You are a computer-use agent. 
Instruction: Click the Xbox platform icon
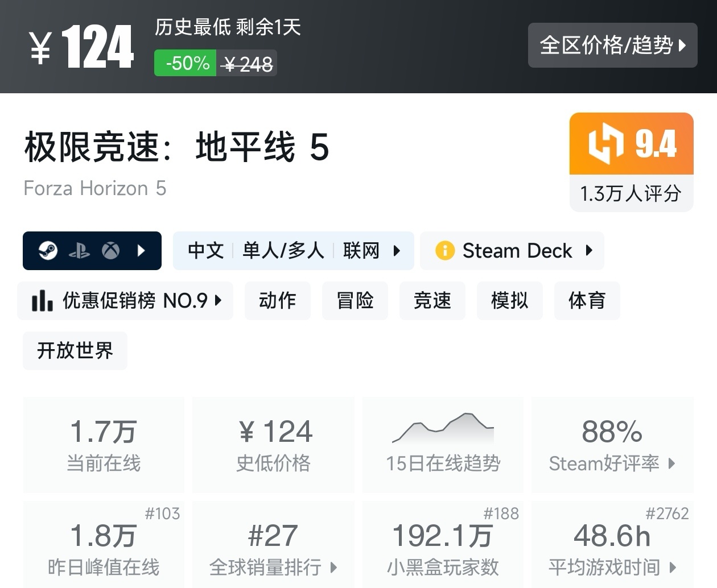click(x=110, y=250)
